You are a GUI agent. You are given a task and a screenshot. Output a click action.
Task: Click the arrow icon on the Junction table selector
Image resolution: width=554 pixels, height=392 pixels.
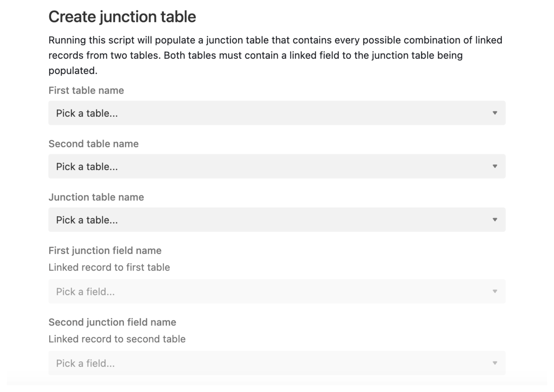click(x=495, y=220)
